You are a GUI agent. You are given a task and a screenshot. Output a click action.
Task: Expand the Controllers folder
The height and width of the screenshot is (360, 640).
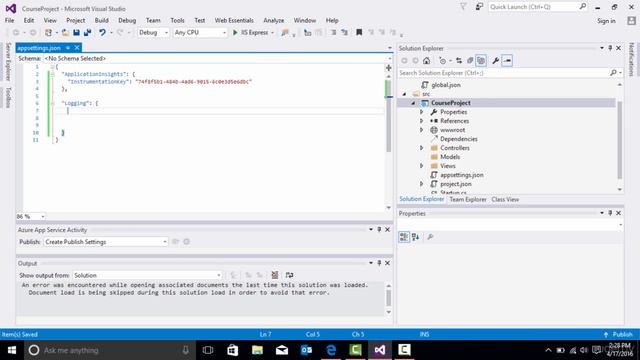[422, 148]
